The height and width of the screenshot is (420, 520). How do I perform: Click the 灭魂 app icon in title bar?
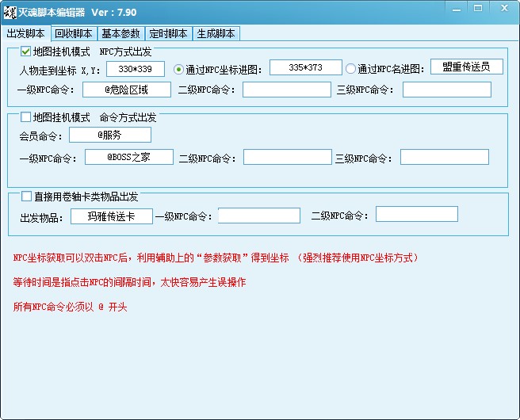[x=10, y=13]
